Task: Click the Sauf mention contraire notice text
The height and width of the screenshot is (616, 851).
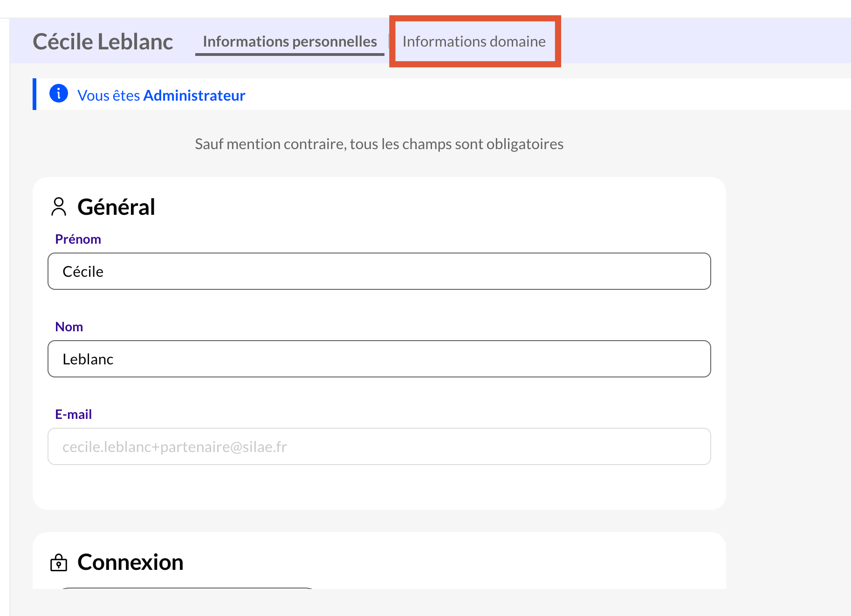Action: [x=379, y=144]
